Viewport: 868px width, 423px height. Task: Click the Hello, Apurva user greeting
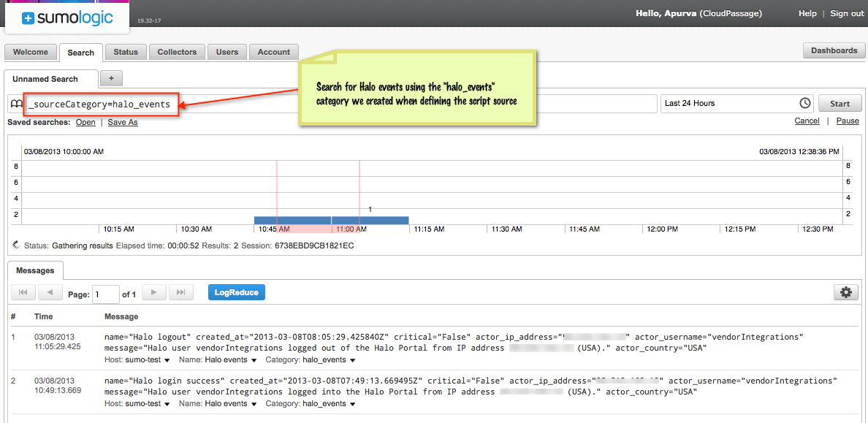[698, 13]
